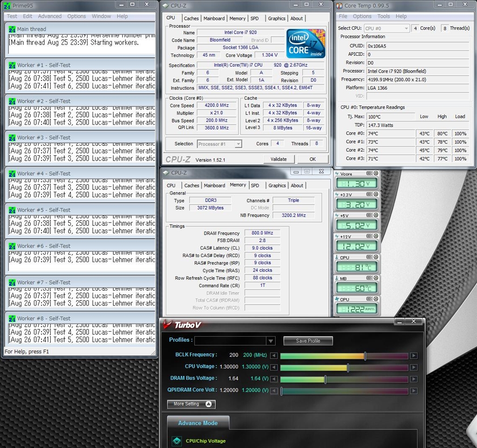
Task: Increase CPU Voltage with right arrow
Action: [x=414, y=367]
